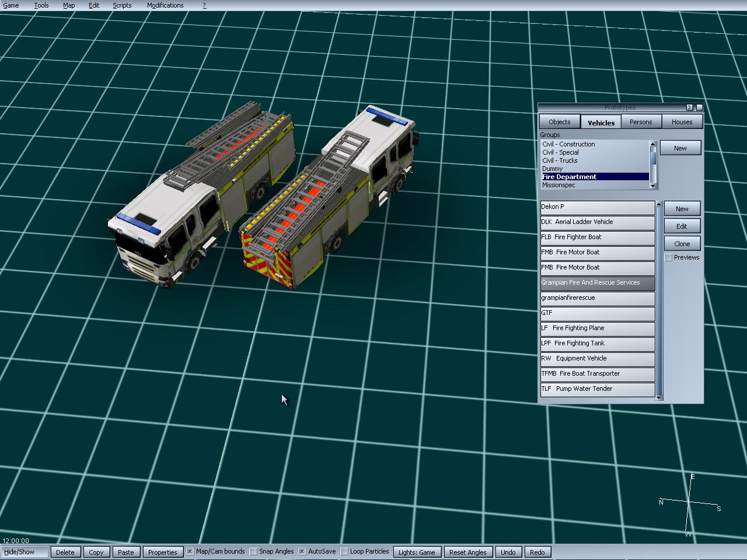
Task: Open the Game menu
Action: click(11, 5)
